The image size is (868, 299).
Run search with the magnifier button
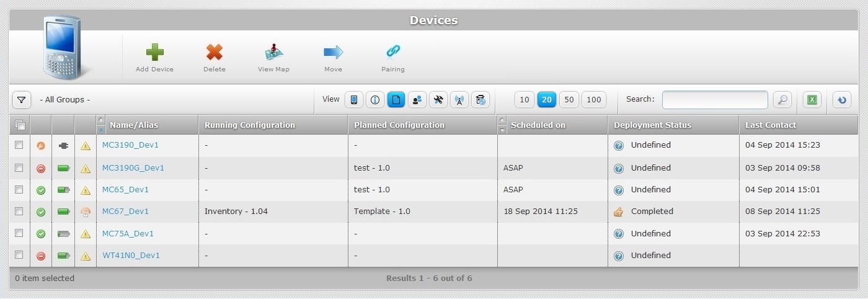coord(783,100)
